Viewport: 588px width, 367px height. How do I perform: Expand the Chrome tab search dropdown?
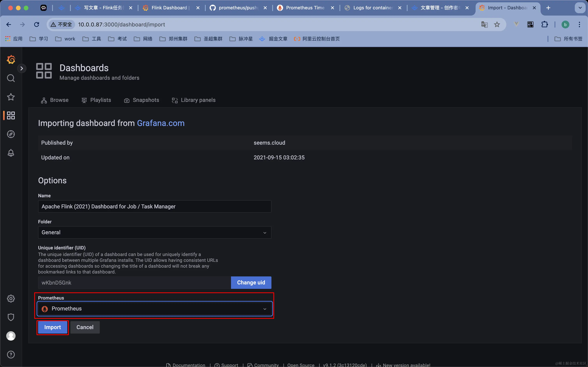click(580, 8)
